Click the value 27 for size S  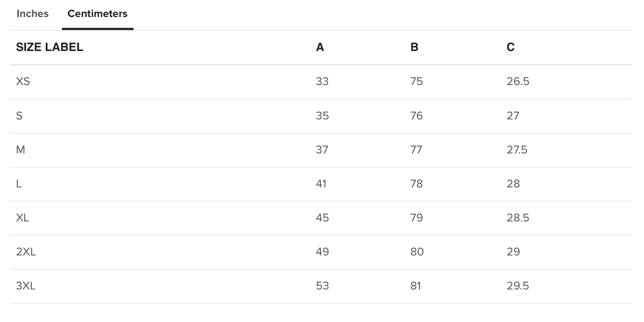(513, 116)
